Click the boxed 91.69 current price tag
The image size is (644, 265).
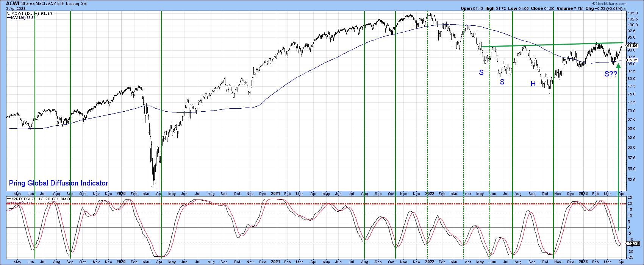[x=632, y=45]
